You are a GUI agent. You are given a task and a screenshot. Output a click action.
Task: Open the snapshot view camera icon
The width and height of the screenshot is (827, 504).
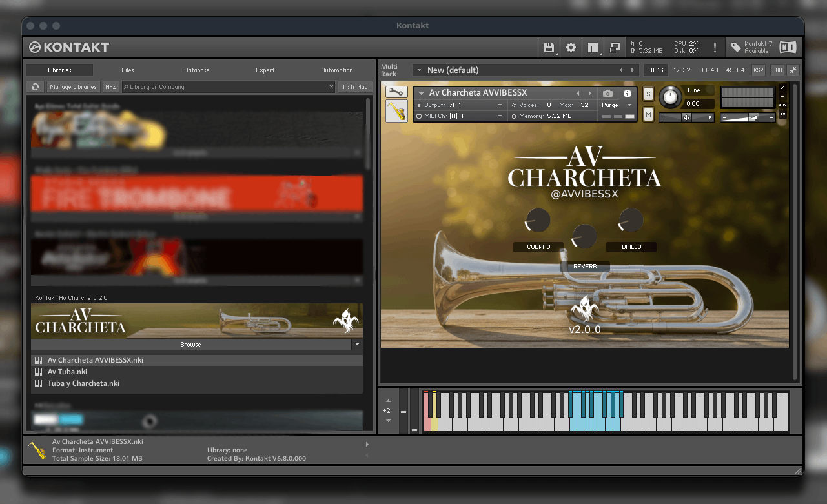point(607,94)
